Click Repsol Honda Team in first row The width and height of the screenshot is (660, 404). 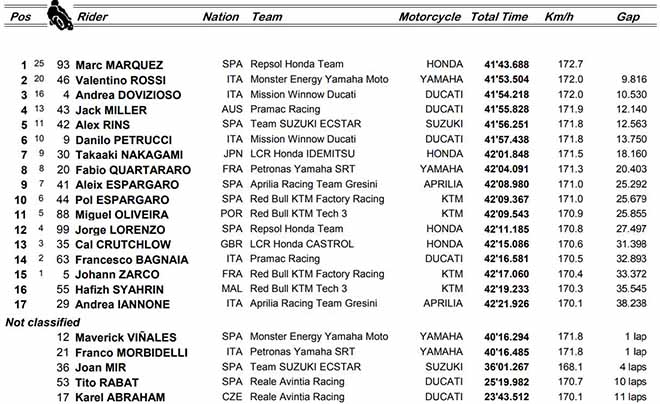click(298, 64)
